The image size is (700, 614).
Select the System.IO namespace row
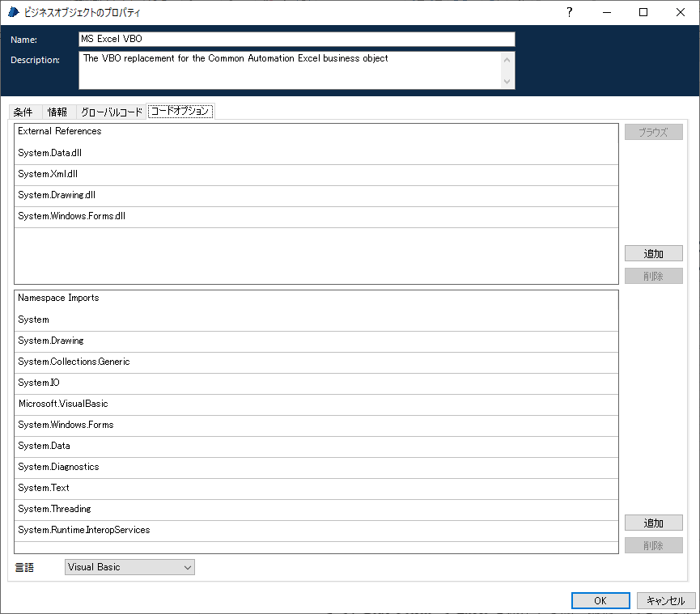point(316,383)
